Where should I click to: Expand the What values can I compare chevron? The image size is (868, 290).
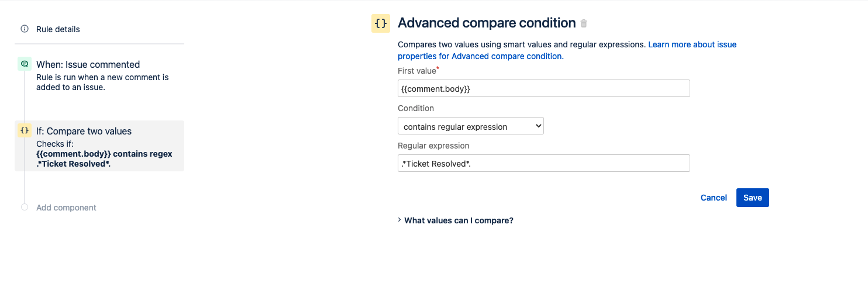pyautogui.click(x=399, y=220)
